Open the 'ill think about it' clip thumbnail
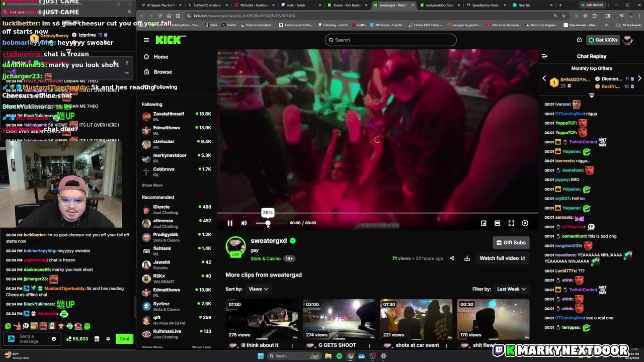 tap(262, 320)
